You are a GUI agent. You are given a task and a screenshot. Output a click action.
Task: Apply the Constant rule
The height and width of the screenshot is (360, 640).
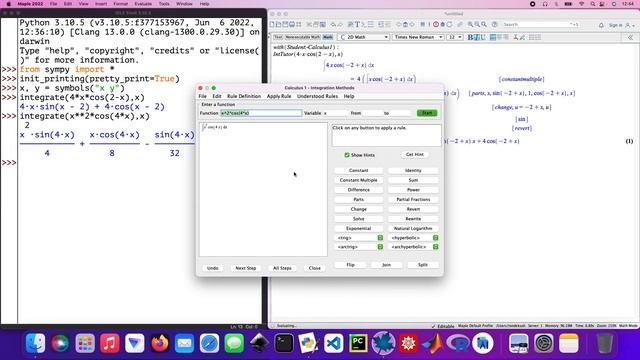(358, 170)
